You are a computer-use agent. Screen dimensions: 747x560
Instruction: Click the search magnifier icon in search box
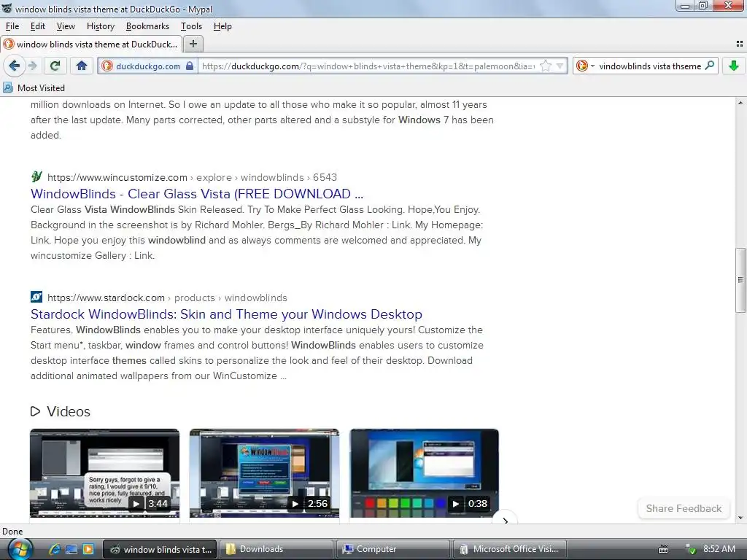coord(709,66)
